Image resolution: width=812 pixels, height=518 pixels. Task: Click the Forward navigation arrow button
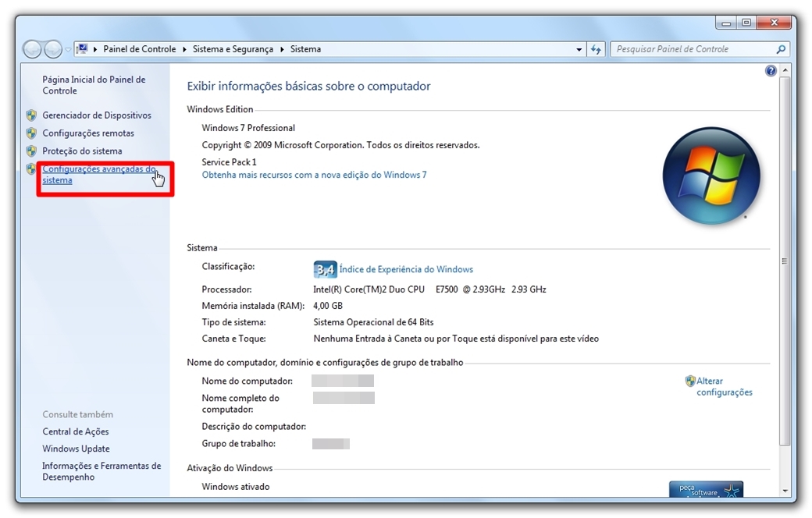point(53,50)
